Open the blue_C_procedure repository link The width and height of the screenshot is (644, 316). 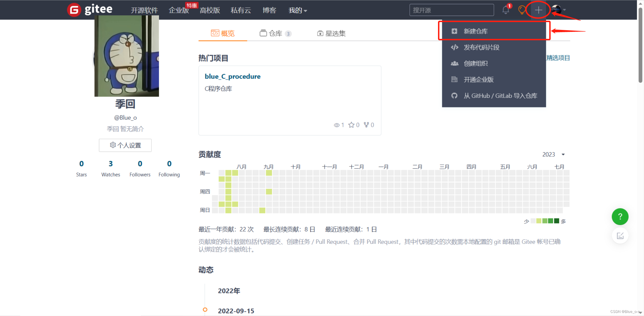click(x=232, y=76)
